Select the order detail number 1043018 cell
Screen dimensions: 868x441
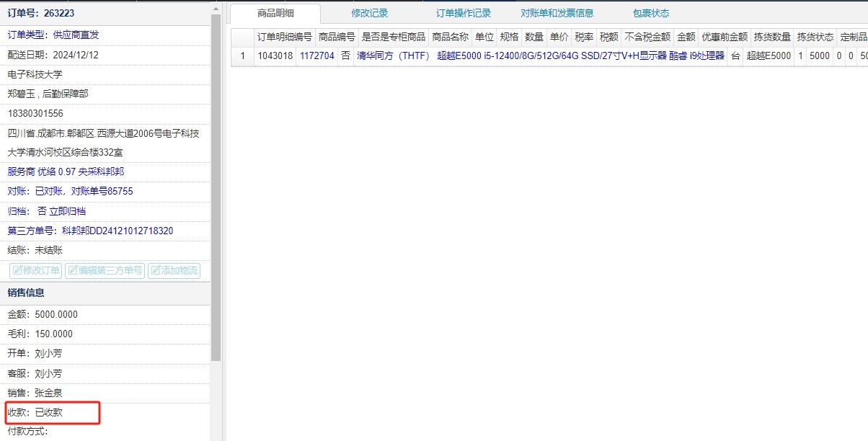point(275,55)
